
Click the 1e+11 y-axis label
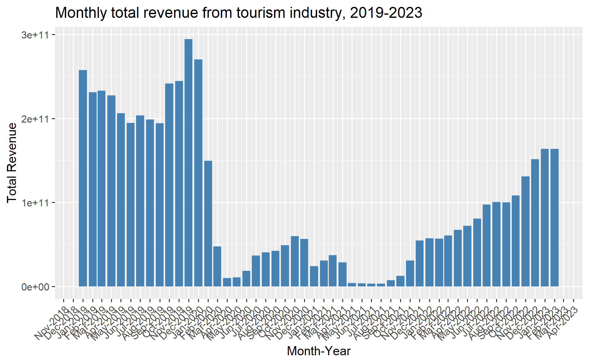tap(35, 203)
